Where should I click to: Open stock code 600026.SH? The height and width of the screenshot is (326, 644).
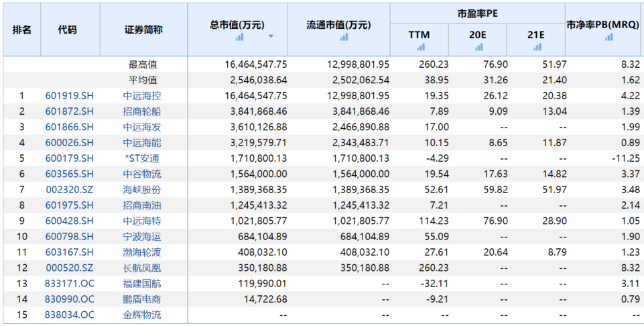point(70,143)
